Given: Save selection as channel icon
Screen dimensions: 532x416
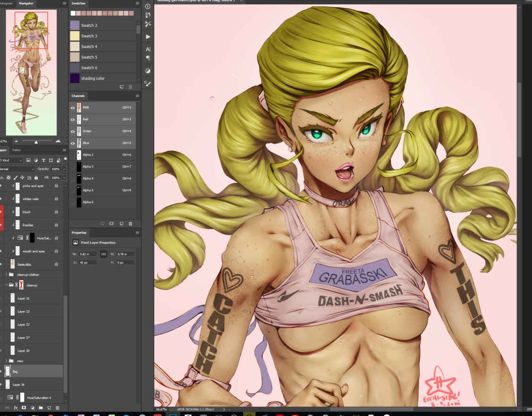Looking at the screenshot, I should pyautogui.click(x=111, y=224).
